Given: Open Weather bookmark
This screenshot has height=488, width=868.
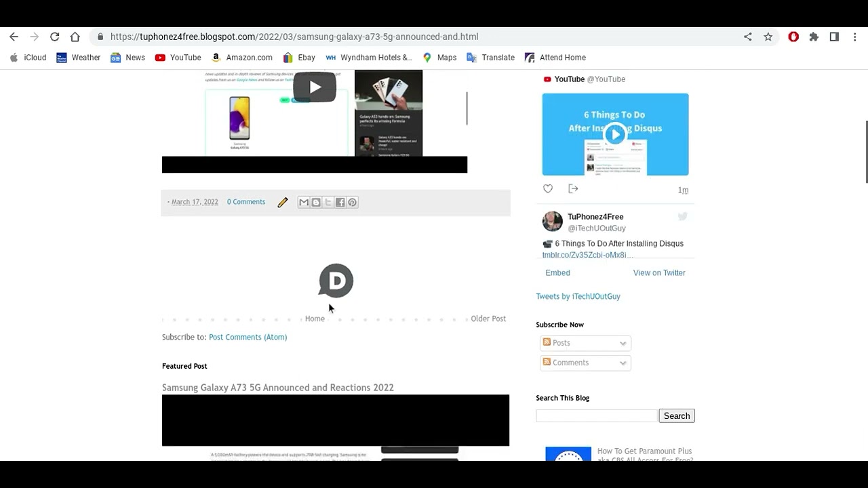Looking at the screenshot, I should [x=79, y=58].
